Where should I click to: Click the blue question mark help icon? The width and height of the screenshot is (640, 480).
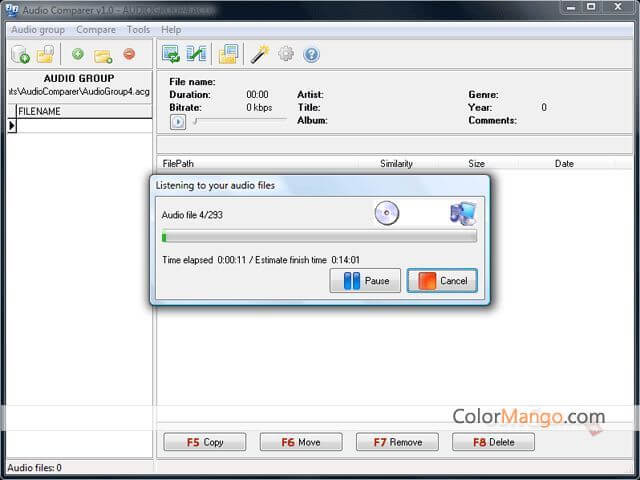click(311, 54)
